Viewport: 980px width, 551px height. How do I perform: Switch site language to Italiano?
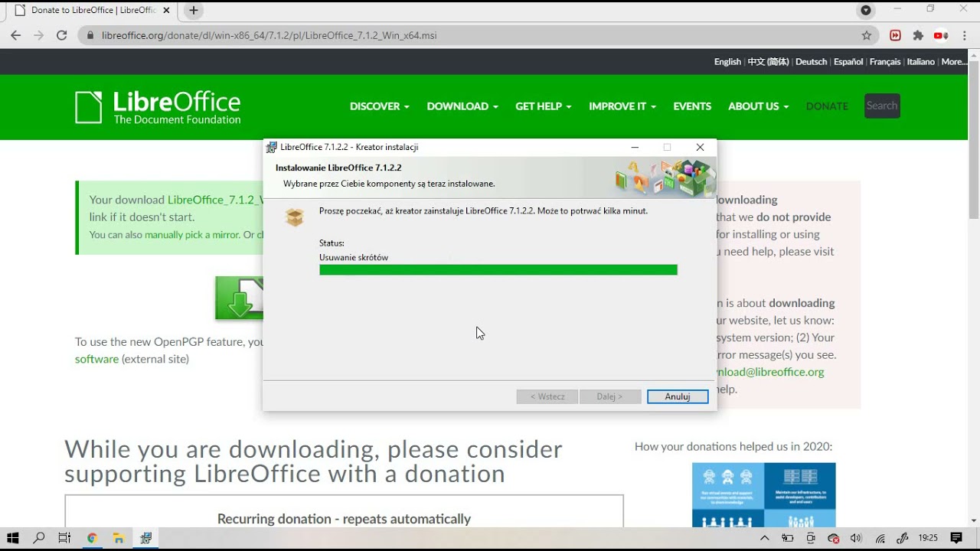click(x=921, y=62)
